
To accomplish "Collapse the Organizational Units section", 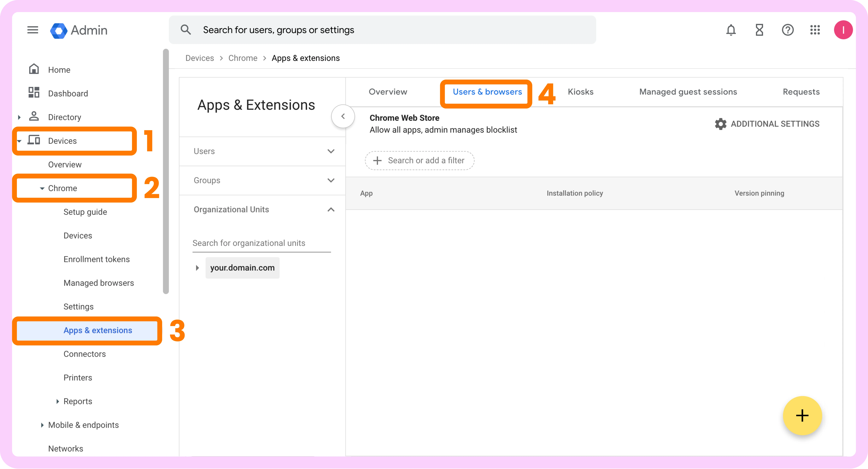I will point(331,210).
